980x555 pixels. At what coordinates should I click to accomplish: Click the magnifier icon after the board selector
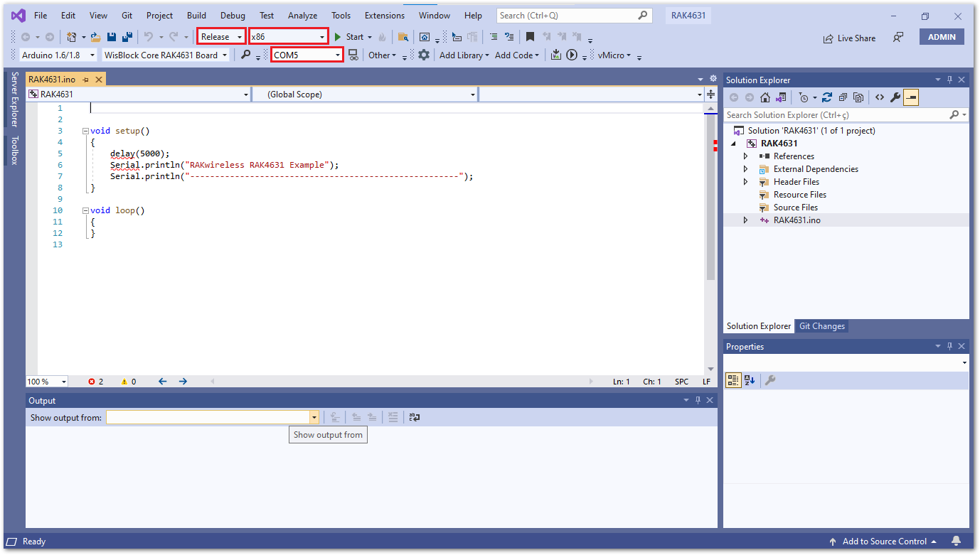245,55
